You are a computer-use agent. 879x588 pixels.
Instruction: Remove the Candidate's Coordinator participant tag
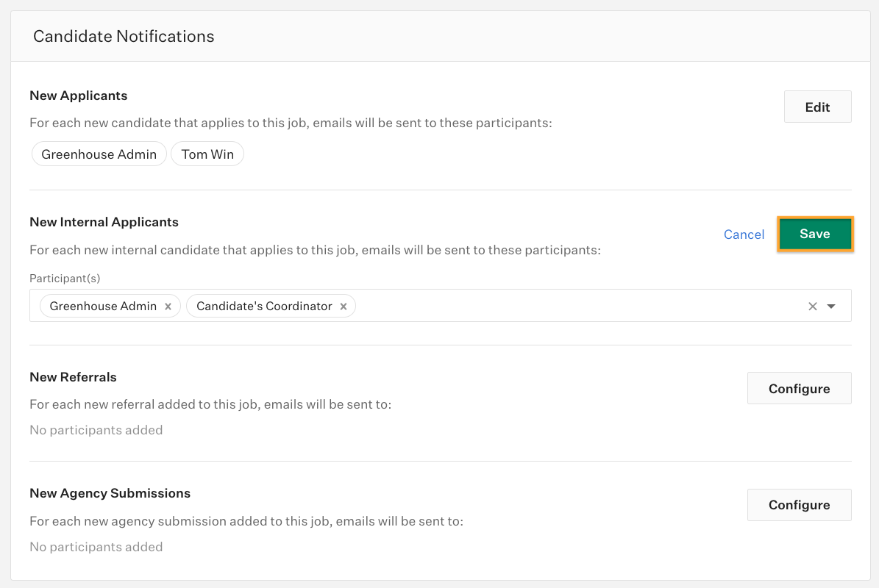(344, 306)
